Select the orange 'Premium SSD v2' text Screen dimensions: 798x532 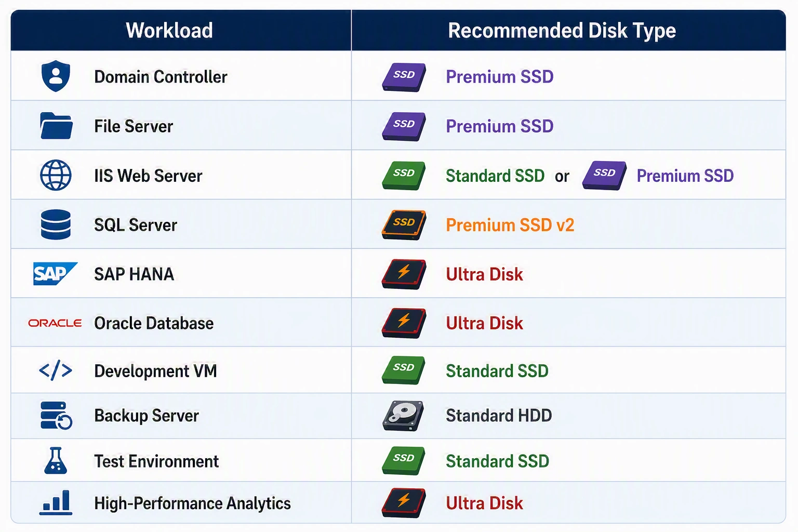coord(510,225)
